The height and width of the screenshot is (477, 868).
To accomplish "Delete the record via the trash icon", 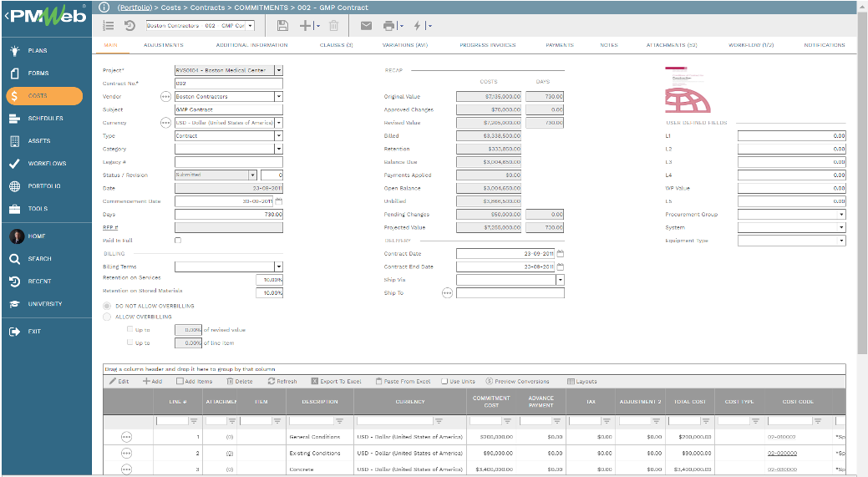I will click(334, 25).
